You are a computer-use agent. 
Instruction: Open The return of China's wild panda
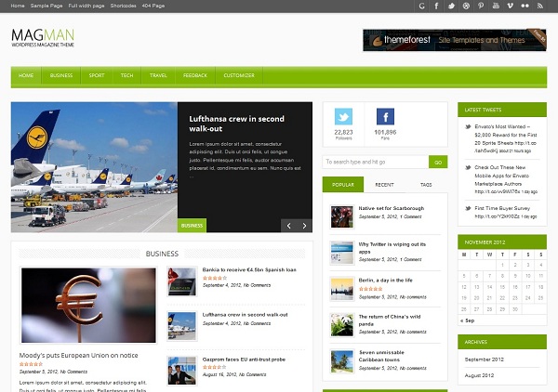(x=390, y=320)
